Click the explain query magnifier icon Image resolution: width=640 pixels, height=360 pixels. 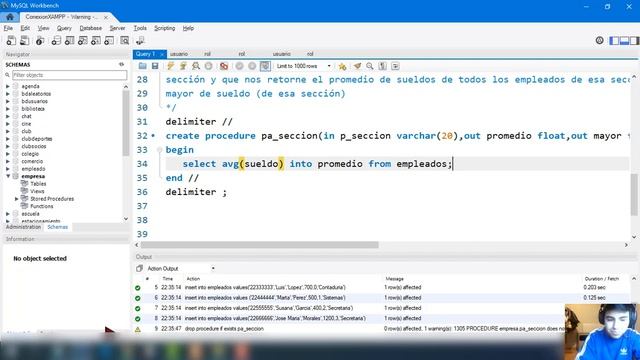(x=196, y=66)
